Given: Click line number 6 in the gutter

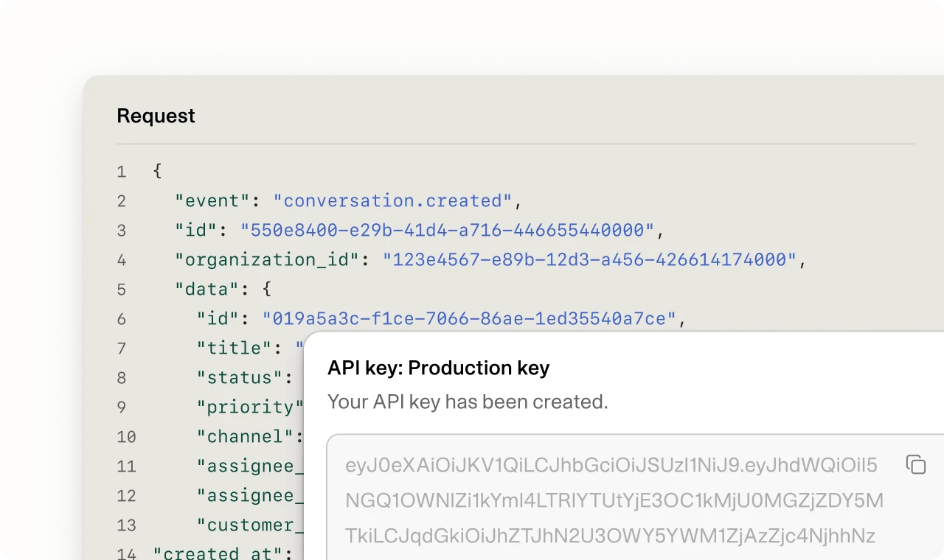Looking at the screenshot, I should (121, 319).
